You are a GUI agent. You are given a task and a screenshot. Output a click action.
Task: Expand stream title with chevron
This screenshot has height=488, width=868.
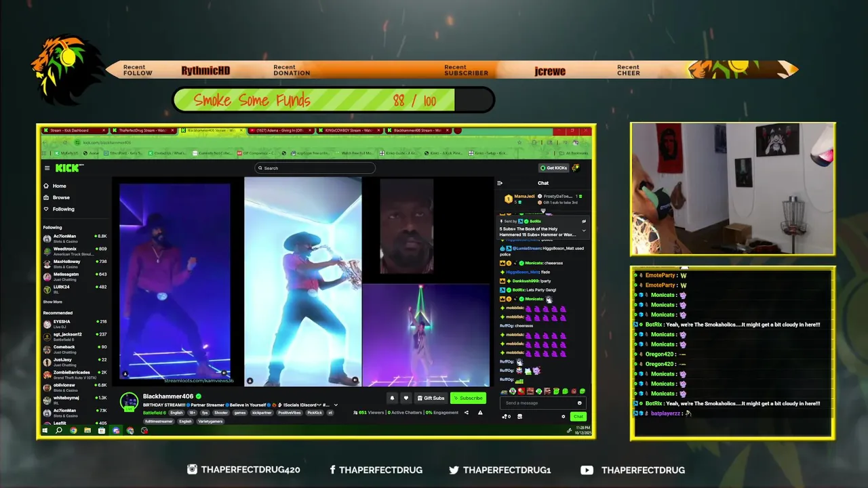(x=336, y=405)
